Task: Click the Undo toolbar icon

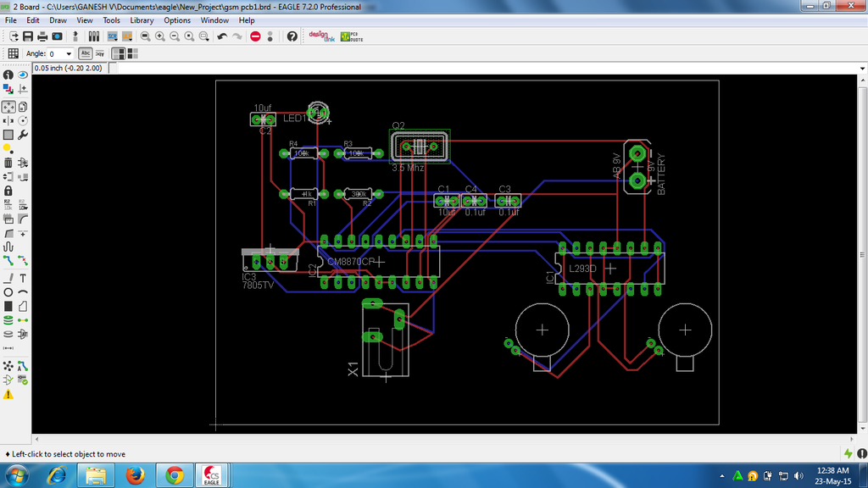Action: [222, 36]
